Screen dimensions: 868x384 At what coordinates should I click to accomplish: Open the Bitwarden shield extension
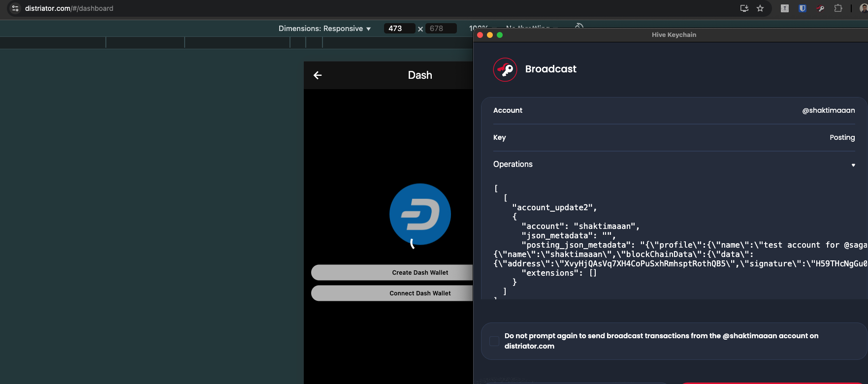(x=803, y=8)
